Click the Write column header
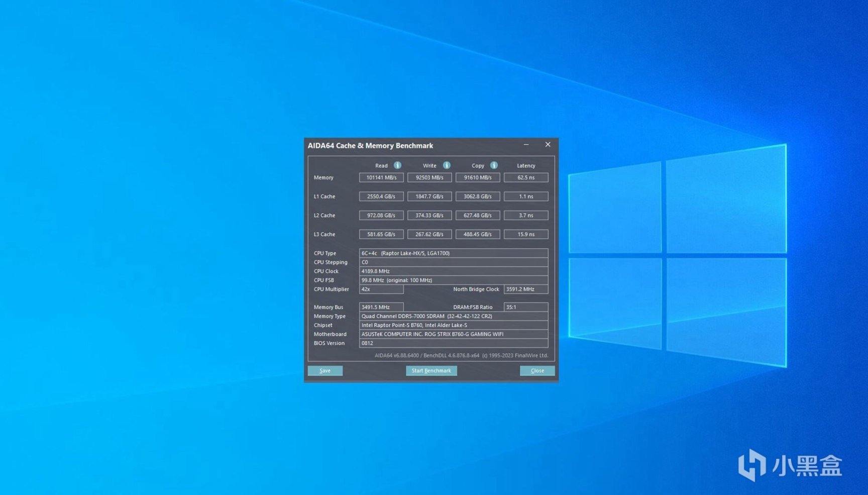 pos(429,166)
